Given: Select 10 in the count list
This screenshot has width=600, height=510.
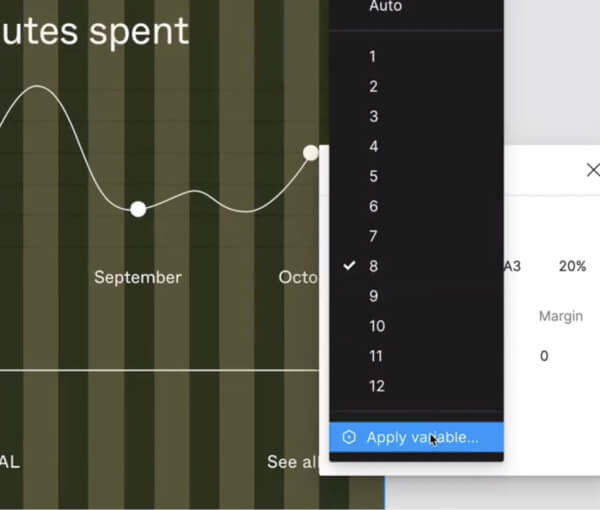Looking at the screenshot, I should pyautogui.click(x=376, y=327).
